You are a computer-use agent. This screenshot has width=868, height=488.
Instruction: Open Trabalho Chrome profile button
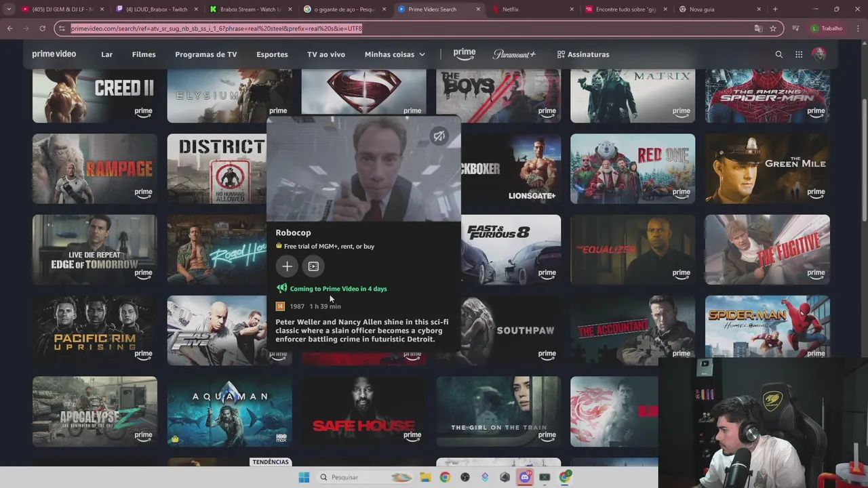tap(827, 28)
